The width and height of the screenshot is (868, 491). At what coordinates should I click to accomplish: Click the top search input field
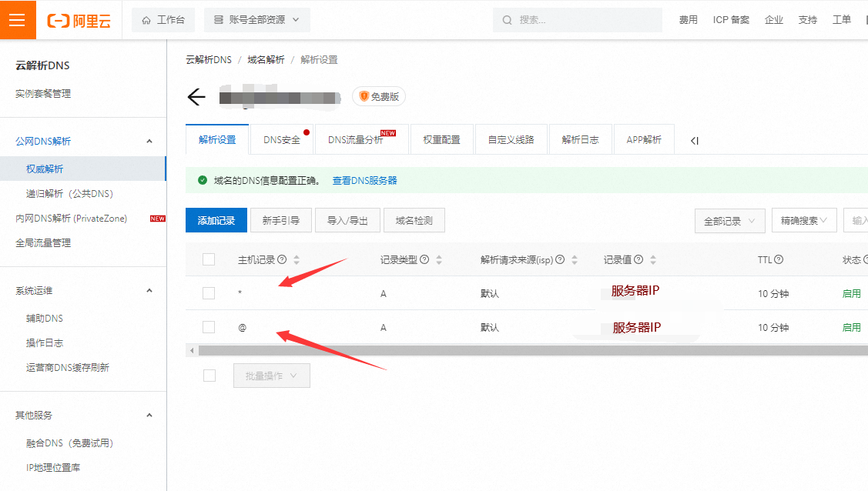pyautogui.click(x=578, y=20)
